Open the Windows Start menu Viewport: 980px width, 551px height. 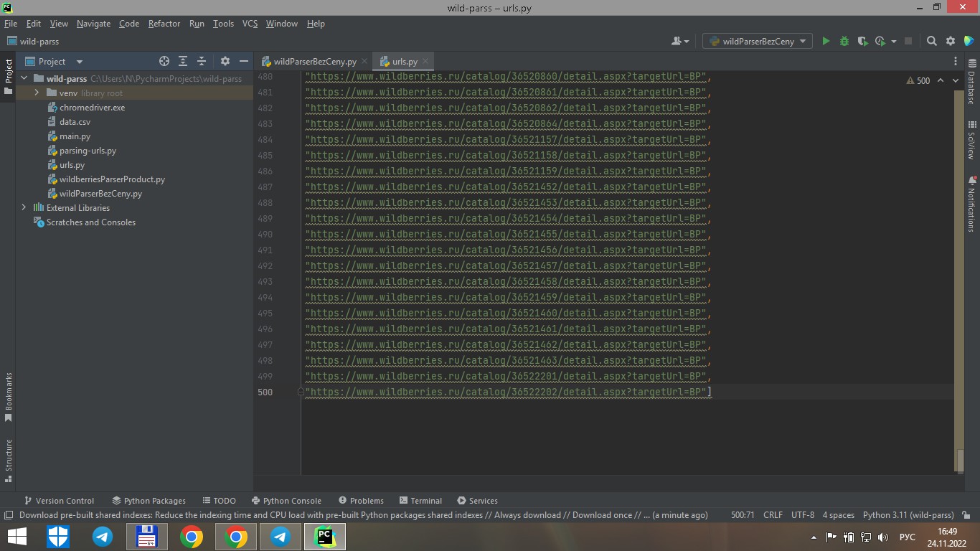pos(17,537)
